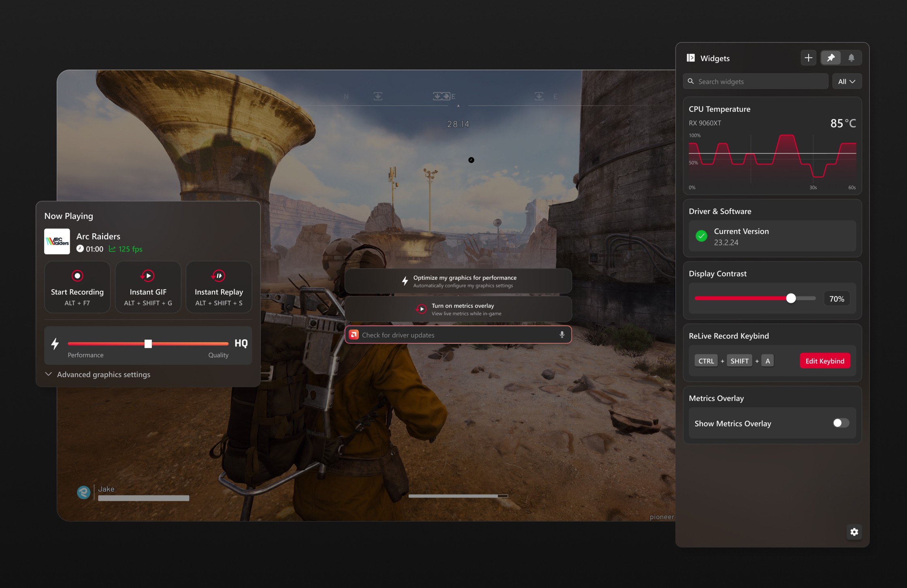907x588 pixels.
Task: Click the Edit Keybind button
Action: coord(824,361)
